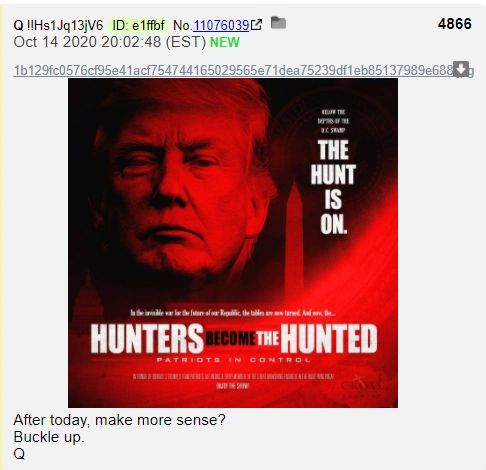This screenshot has height=470, width=486.
Task: Click PATRIOTS IN CONTROL subtitle on poster
Action: (233, 360)
